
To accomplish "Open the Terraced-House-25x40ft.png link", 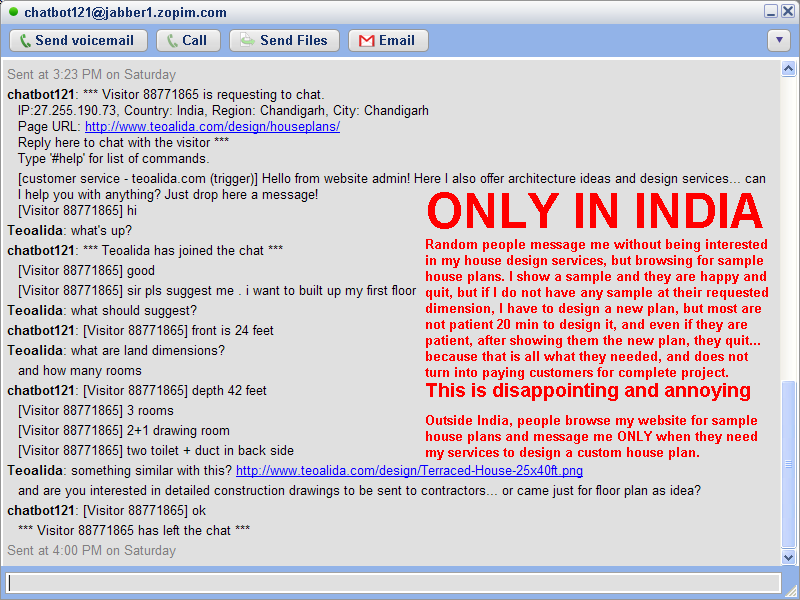I will tap(409, 470).
